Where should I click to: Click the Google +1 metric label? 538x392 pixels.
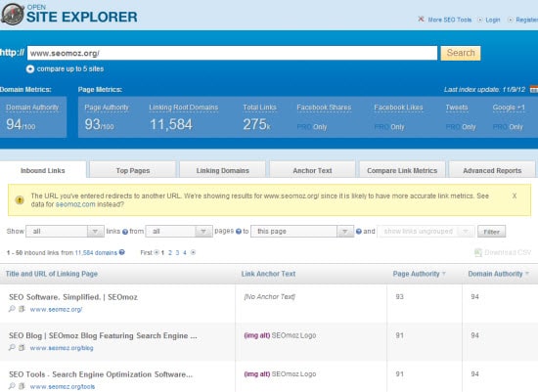coord(509,108)
